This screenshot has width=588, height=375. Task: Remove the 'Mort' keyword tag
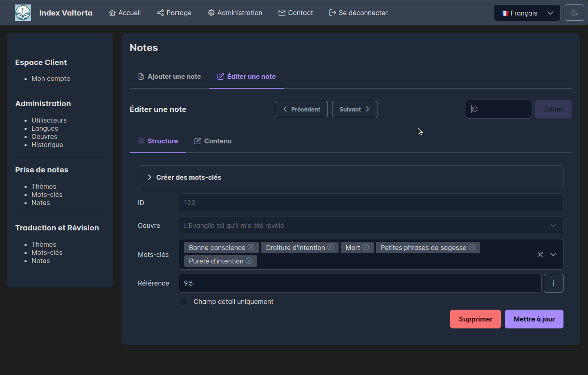(366, 248)
